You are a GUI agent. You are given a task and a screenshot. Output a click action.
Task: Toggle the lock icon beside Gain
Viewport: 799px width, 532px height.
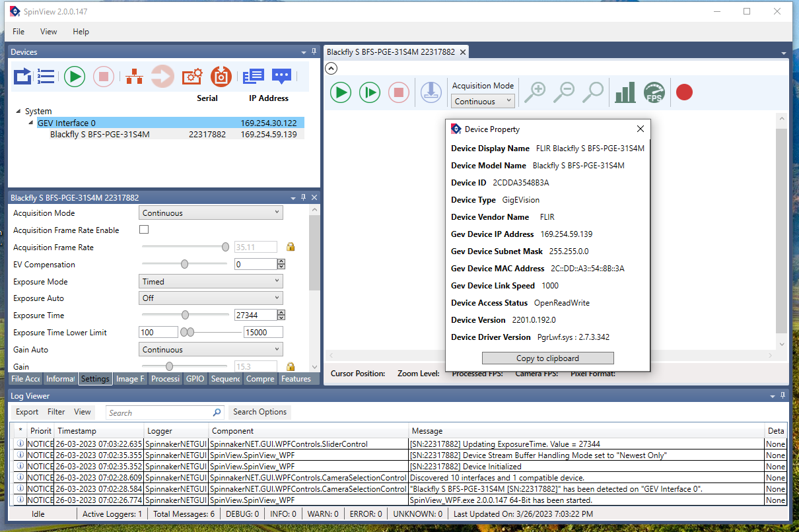pos(290,366)
